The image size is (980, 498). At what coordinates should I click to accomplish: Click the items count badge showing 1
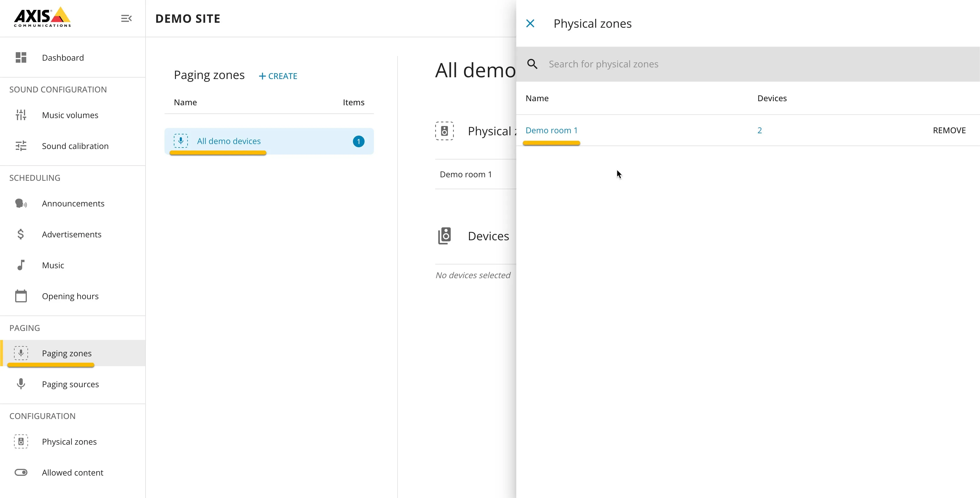pyautogui.click(x=358, y=141)
